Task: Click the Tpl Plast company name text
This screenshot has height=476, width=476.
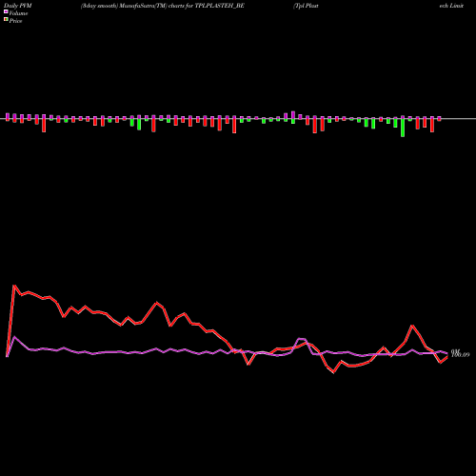Action: click(x=306, y=6)
